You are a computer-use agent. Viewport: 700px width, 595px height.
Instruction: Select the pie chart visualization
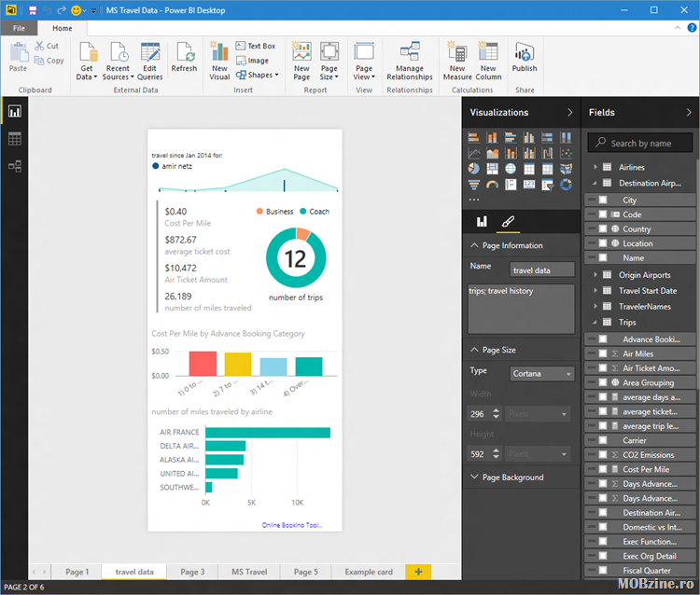(x=473, y=169)
